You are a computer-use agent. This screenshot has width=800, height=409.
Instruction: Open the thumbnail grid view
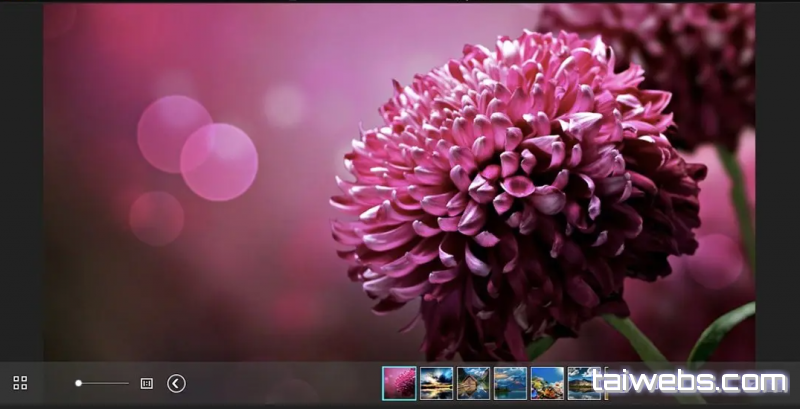coord(20,383)
